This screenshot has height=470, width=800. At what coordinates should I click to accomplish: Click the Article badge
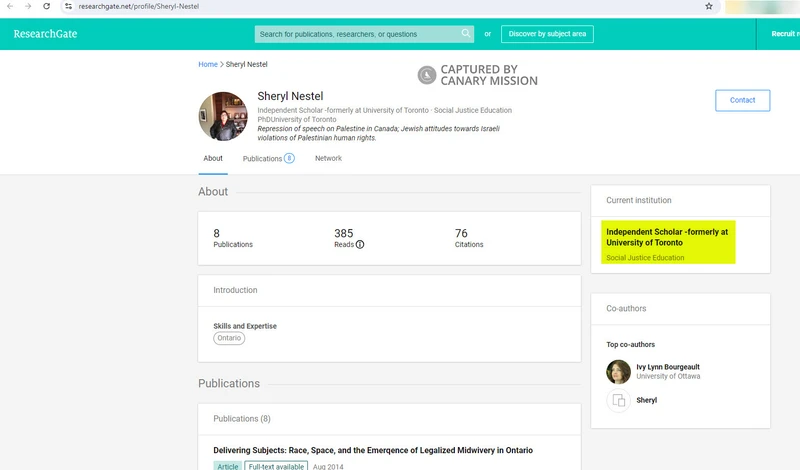(x=228, y=466)
